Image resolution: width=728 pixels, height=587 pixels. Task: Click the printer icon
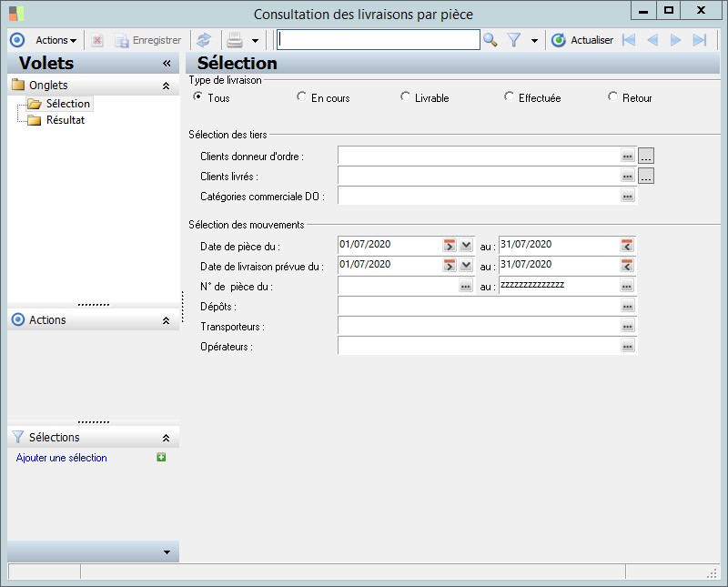(x=235, y=40)
